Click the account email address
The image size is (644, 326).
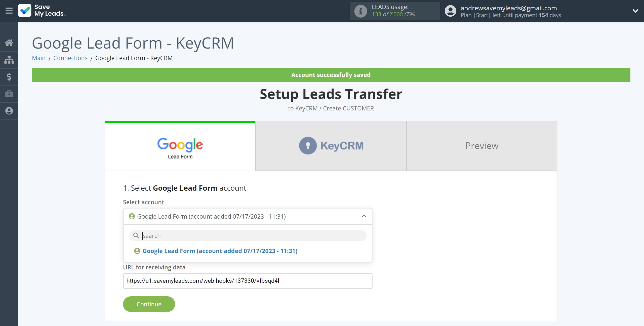[x=509, y=8]
